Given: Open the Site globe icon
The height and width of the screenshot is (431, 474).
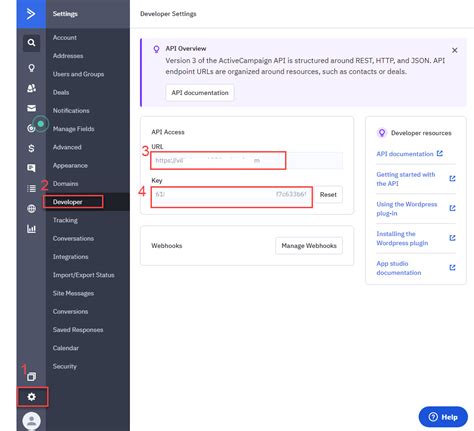Looking at the screenshot, I should 31,209.
